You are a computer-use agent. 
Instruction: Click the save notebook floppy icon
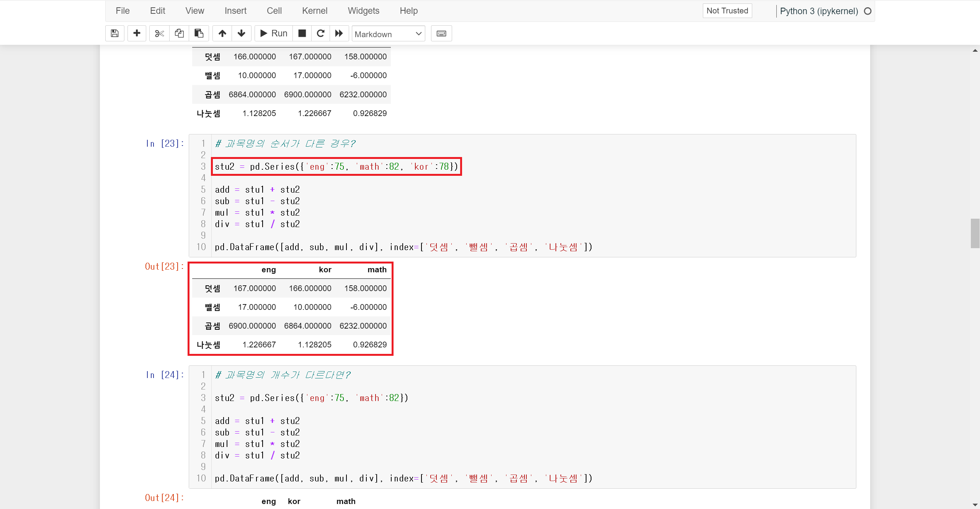[114, 33]
